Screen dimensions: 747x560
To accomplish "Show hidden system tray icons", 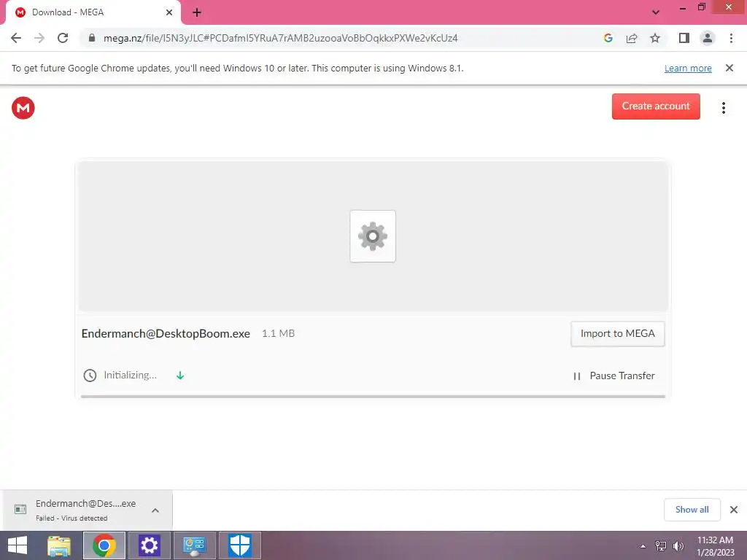I will [643, 546].
